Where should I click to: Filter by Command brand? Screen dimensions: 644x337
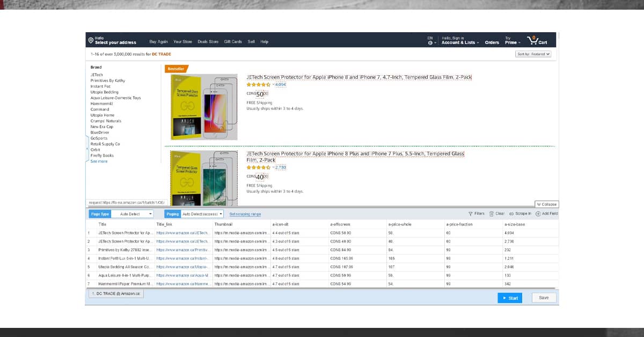pyautogui.click(x=99, y=109)
